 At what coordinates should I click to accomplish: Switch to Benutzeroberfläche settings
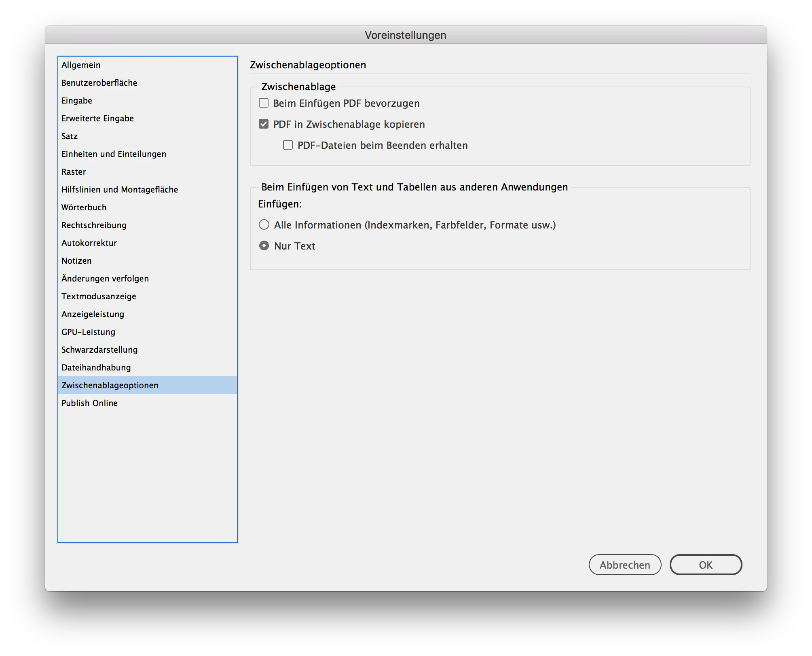[99, 83]
